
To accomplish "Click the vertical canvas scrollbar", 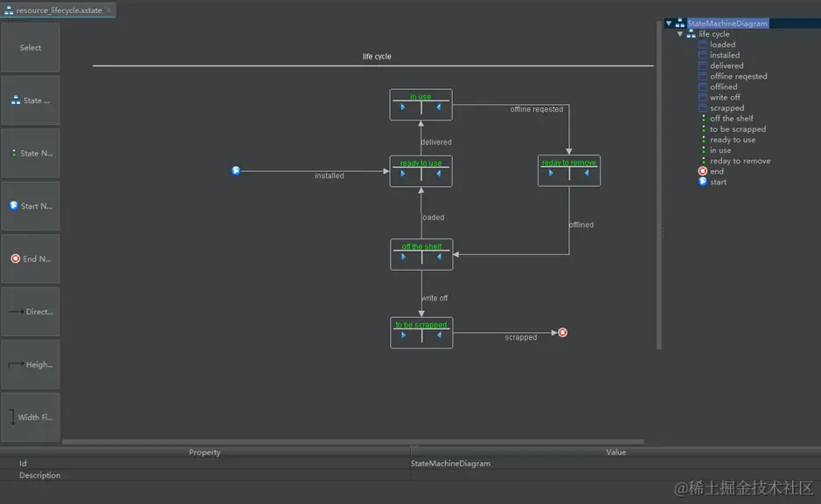I will pyautogui.click(x=659, y=185).
